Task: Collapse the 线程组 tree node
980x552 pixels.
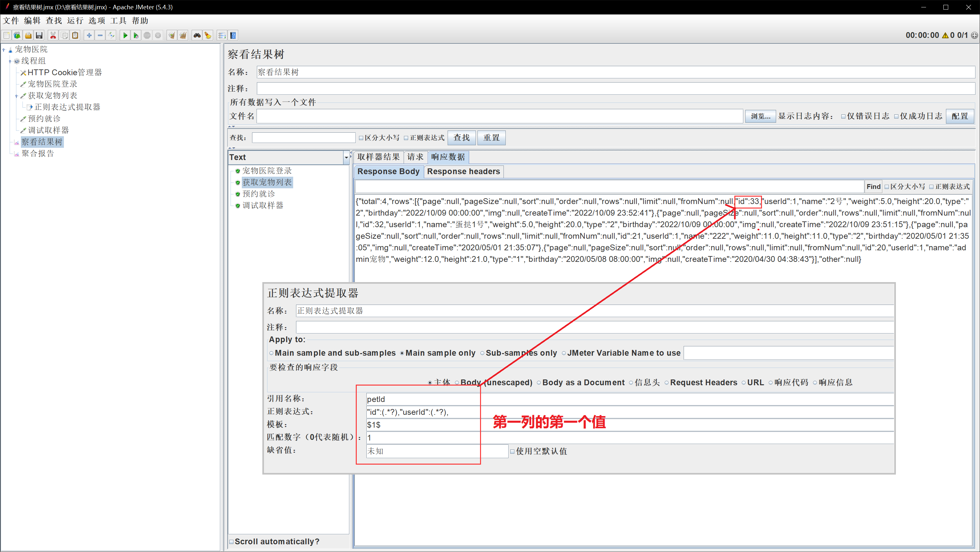Action: click(x=10, y=61)
